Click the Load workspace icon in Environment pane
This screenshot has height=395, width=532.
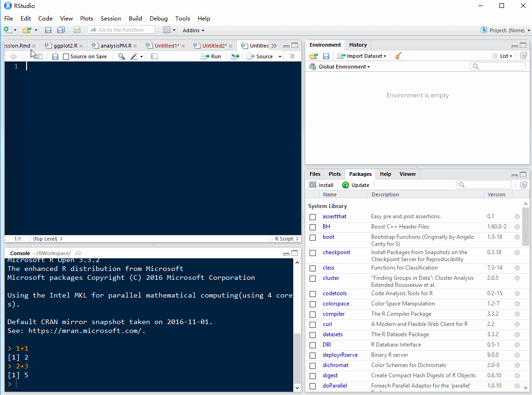pos(314,56)
